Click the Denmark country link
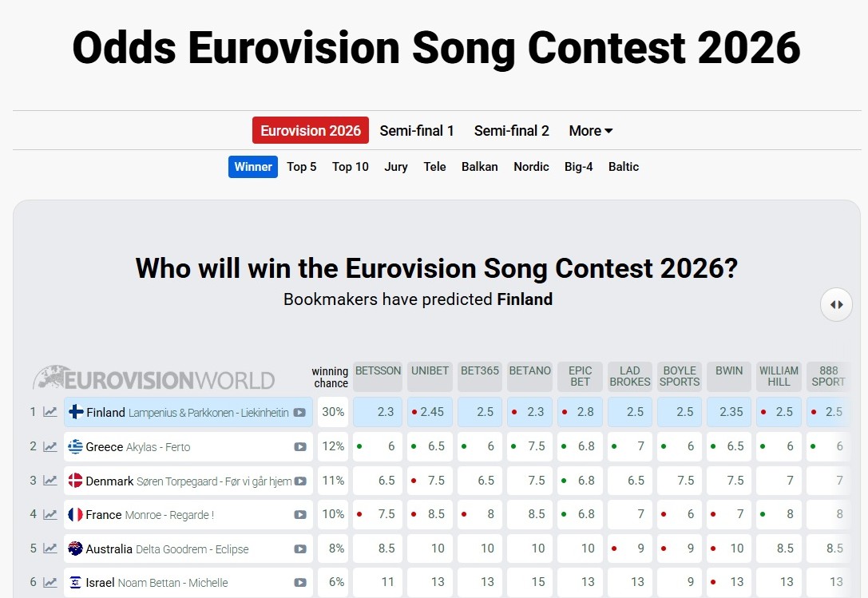The height and width of the screenshot is (598, 868). (x=109, y=481)
